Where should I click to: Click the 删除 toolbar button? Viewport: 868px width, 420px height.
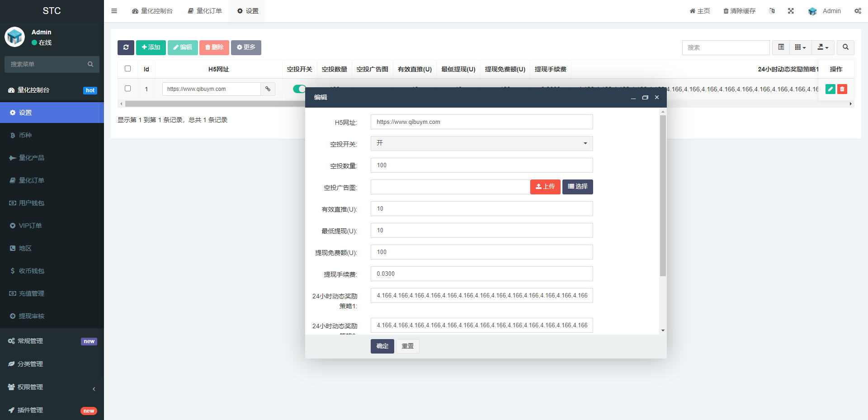[214, 47]
